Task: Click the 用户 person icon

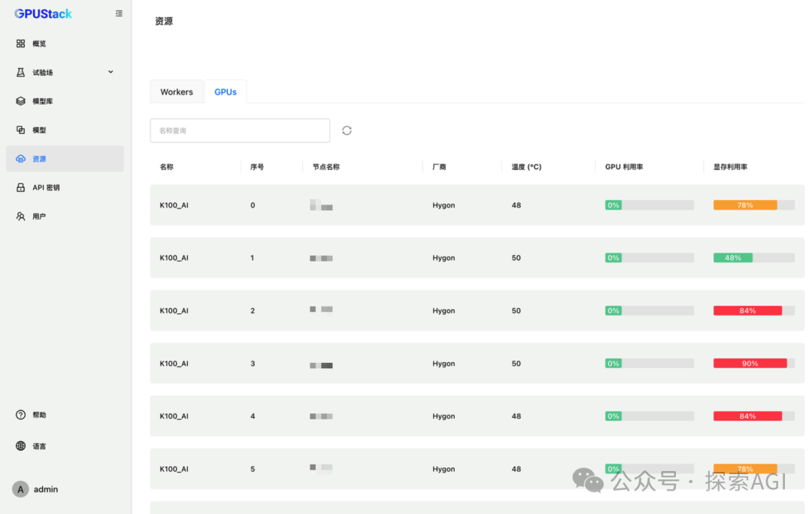Action: coord(20,216)
